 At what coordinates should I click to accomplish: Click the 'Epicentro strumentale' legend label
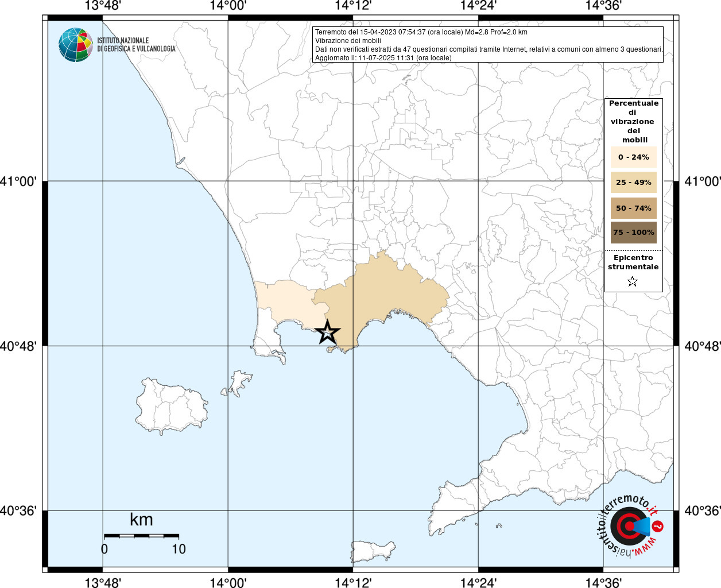click(x=633, y=262)
